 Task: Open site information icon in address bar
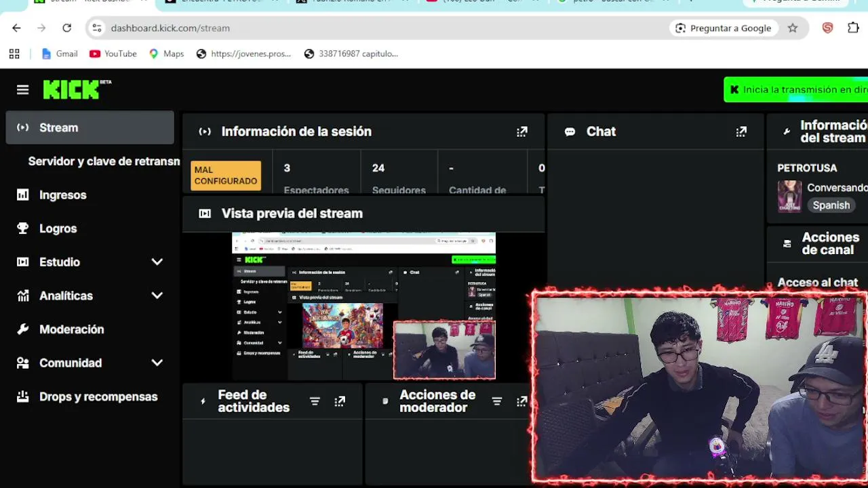(97, 28)
